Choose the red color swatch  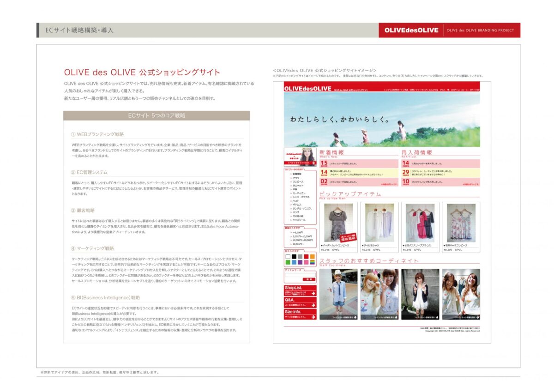coord(306,256)
